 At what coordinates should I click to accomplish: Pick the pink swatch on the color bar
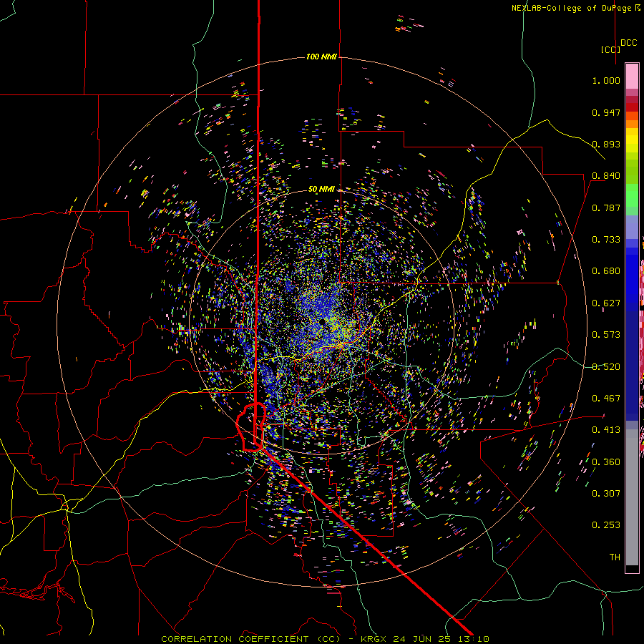point(632,76)
